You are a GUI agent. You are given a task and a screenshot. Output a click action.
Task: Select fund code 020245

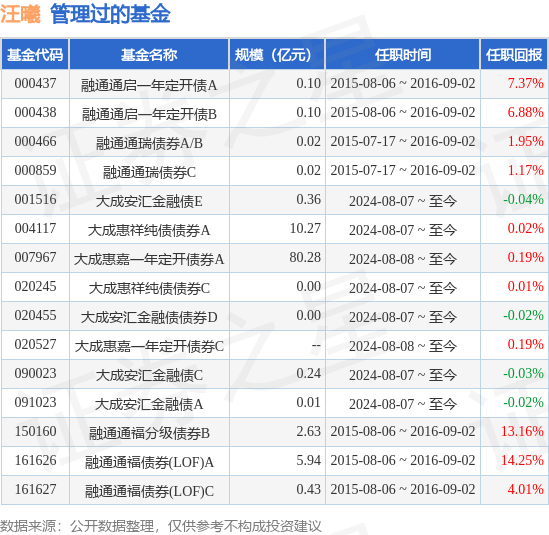(x=35, y=287)
